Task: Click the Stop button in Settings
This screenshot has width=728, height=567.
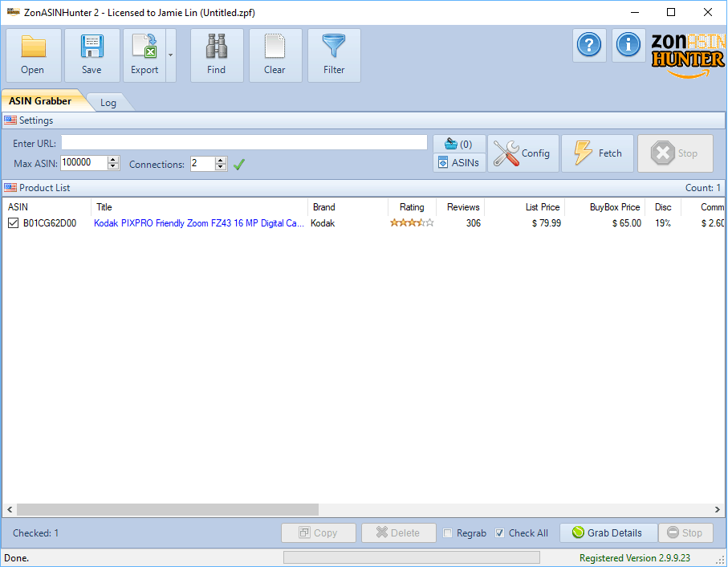Action: (675, 153)
